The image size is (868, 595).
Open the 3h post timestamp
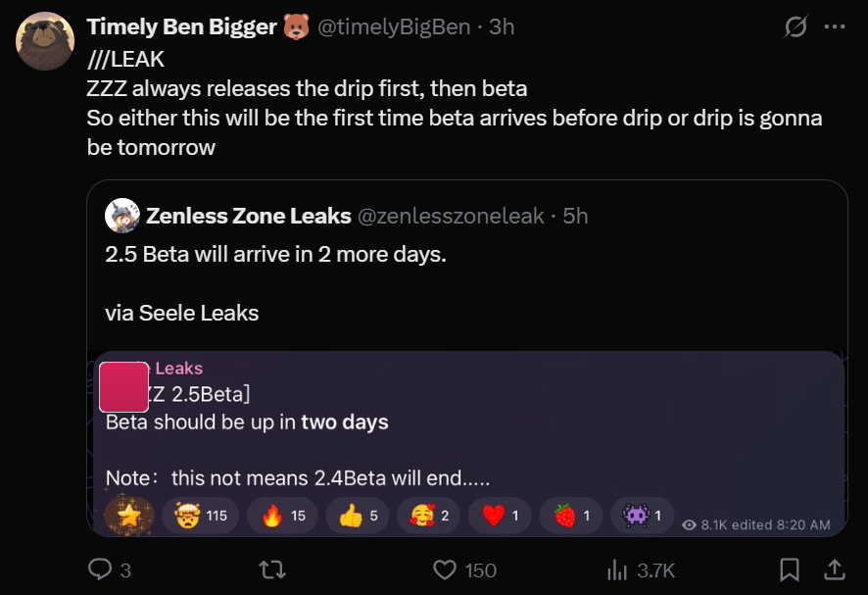point(502,27)
